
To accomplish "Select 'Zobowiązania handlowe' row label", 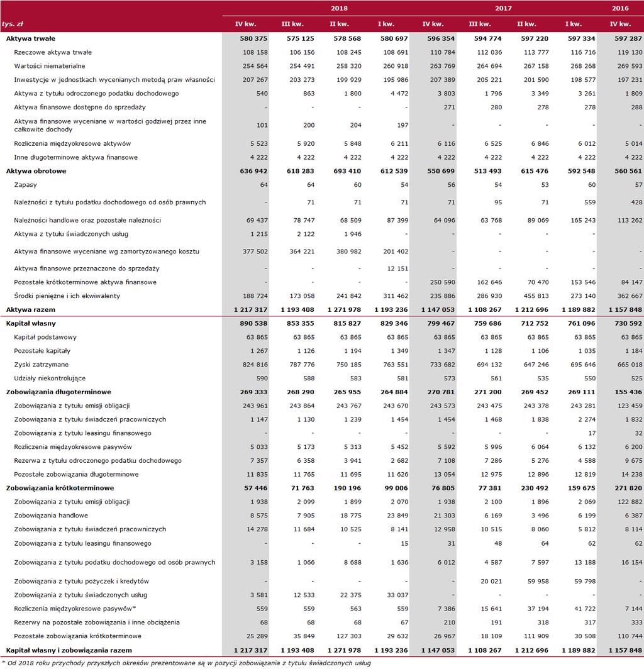I will coord(51,516).
